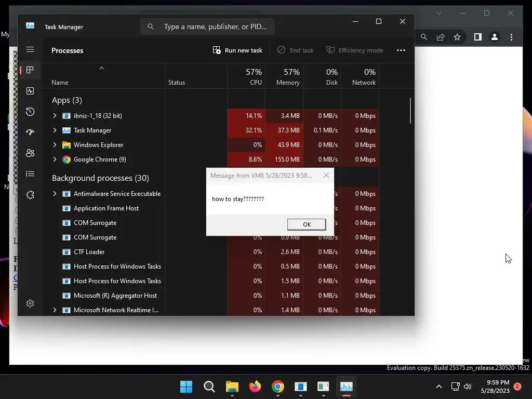
Task: Open Google Chrome from taskbar
Action: click(278, 387)
